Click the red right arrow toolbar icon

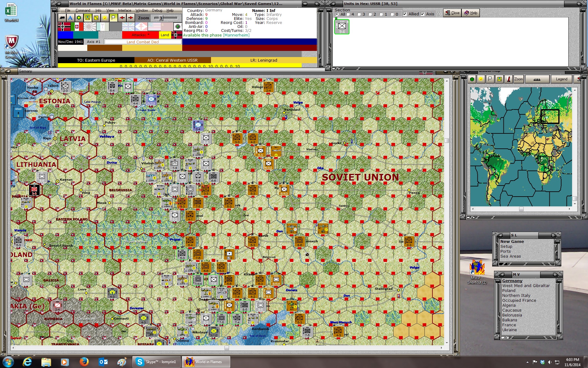pos(131,18)
